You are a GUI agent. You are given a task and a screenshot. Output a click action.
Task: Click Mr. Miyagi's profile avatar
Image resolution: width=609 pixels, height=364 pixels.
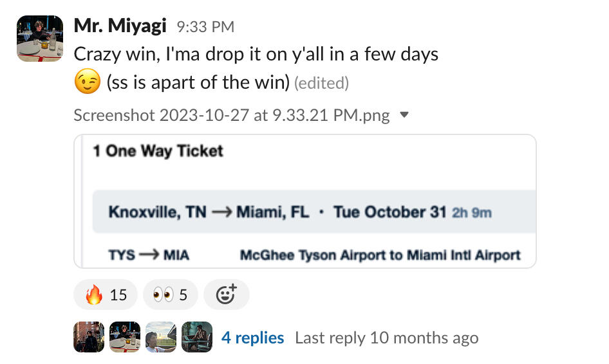click(x=40, y=39)
